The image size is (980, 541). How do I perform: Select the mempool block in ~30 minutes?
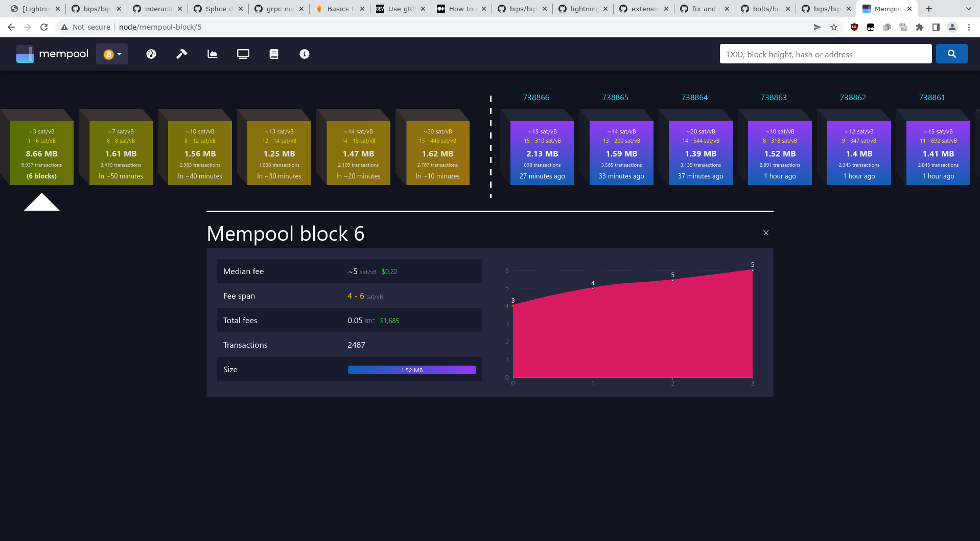(279, 153)
